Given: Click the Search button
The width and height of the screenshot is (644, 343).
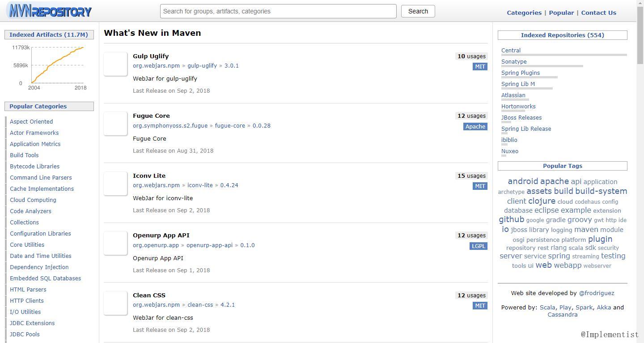Looking at the screenshot, I should coord(418,11).
